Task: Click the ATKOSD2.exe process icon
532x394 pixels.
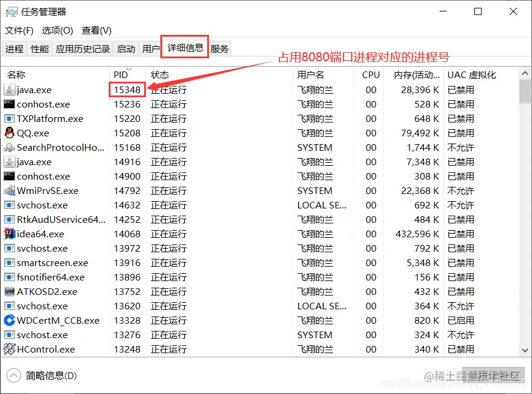Action: tap(10, 291)
